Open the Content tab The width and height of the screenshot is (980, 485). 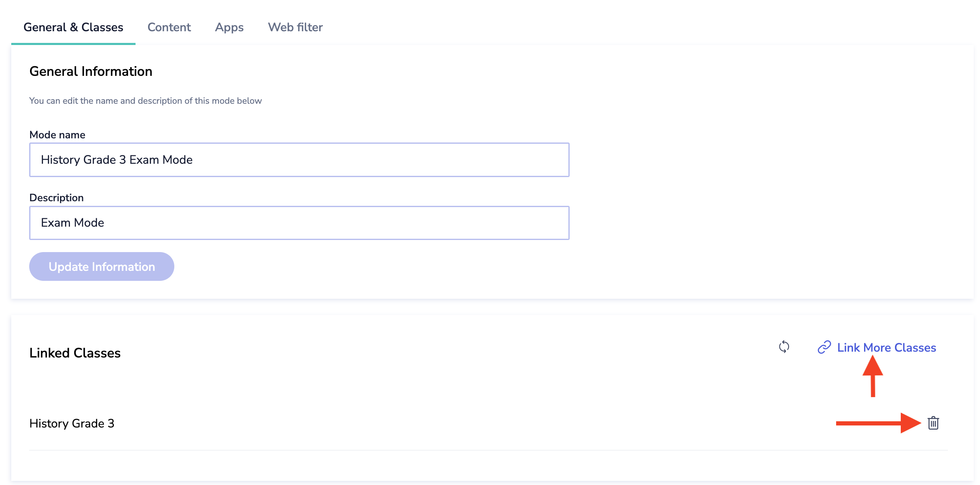click(x=169, y=27)
